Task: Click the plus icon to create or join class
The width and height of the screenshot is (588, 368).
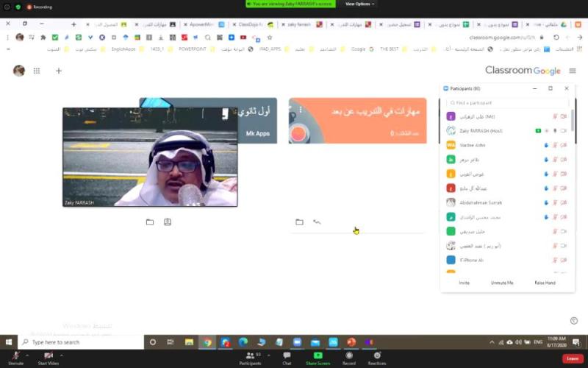Action: coord(59,71)
